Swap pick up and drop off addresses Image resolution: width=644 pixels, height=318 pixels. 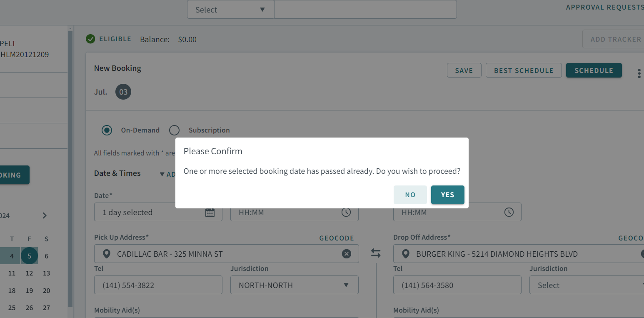pos(375,253)
